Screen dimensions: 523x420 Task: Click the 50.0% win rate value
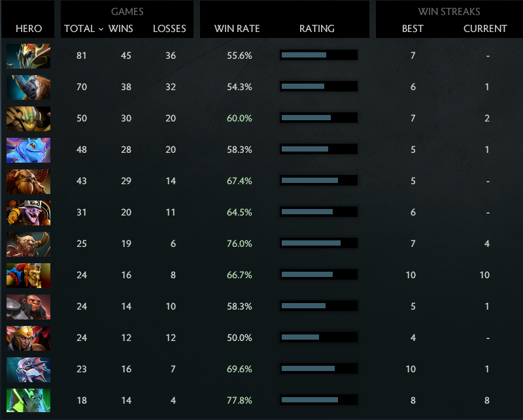(239, 338)
